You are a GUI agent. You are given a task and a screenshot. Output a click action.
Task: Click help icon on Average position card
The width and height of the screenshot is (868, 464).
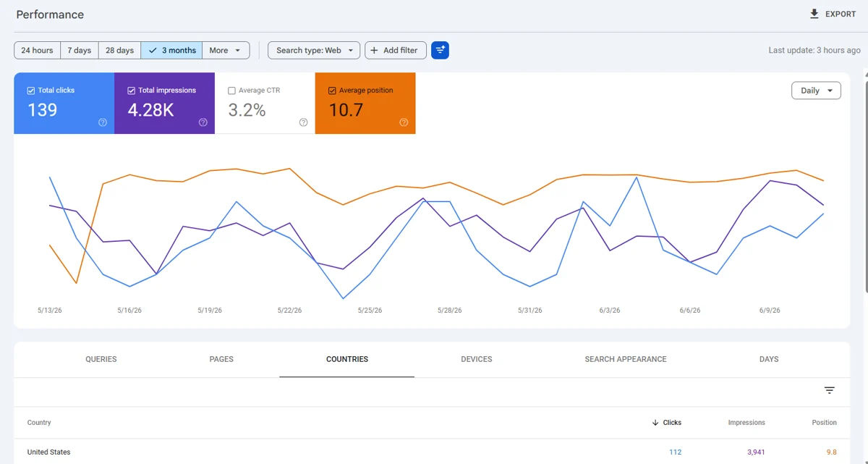404,122
